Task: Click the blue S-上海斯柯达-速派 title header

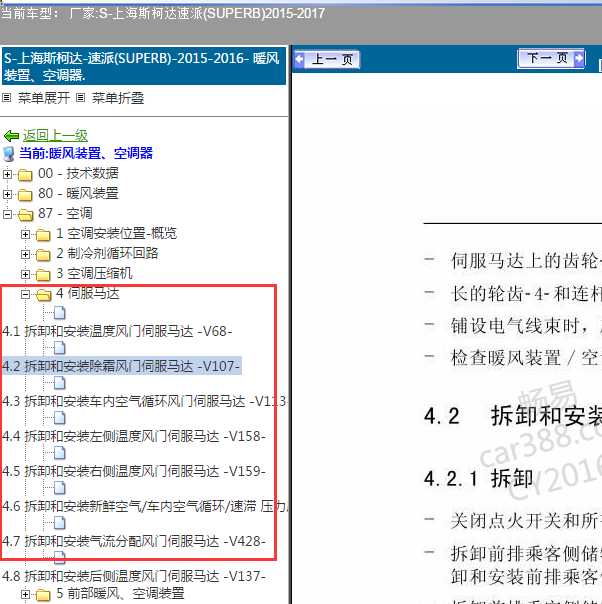Action: (x=144, y=66)
